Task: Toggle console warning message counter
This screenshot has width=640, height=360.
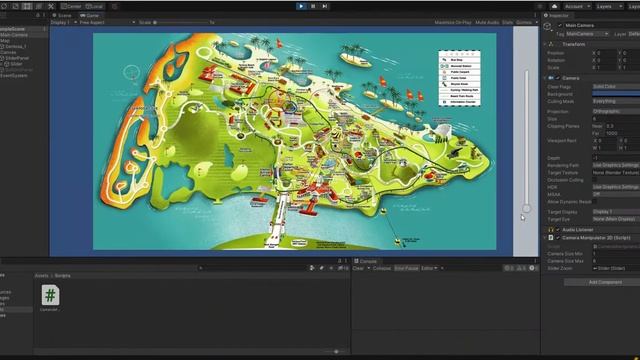Action: coord(520,268)
